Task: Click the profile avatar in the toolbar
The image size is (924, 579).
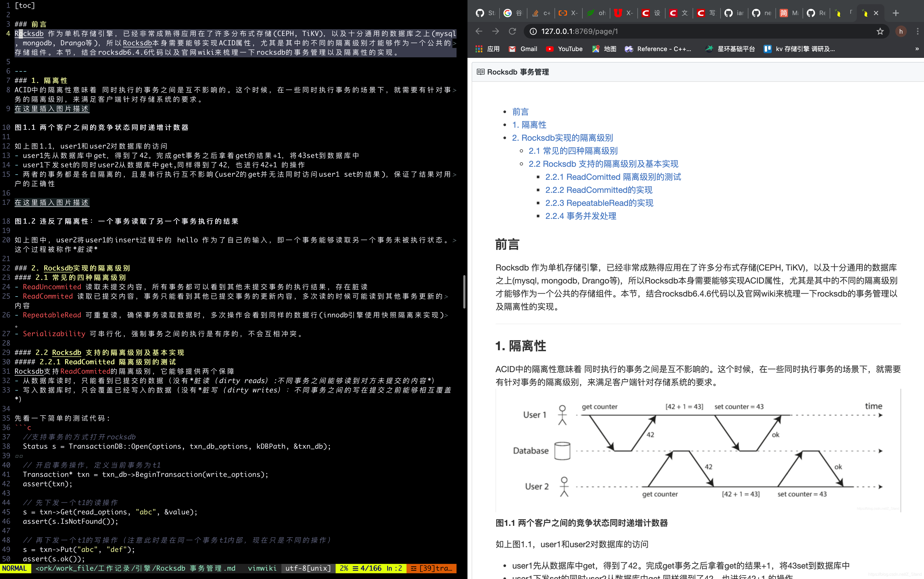Action: pyautogui.click(x=901, y=32)
